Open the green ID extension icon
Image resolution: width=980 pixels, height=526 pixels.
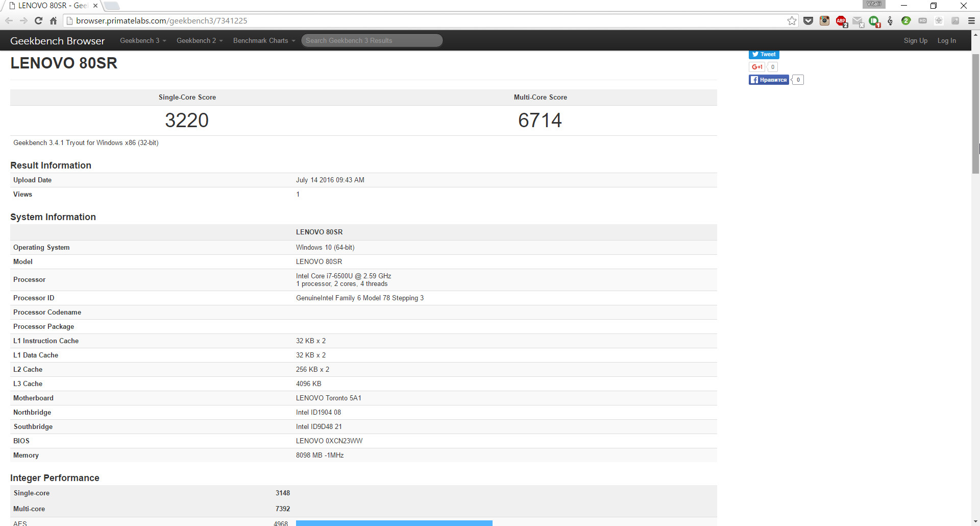coord(874,21)
